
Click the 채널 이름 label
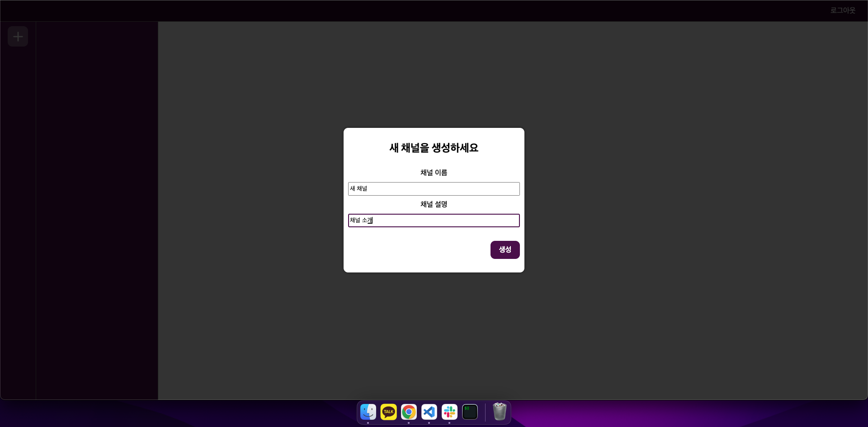point(434,172)
